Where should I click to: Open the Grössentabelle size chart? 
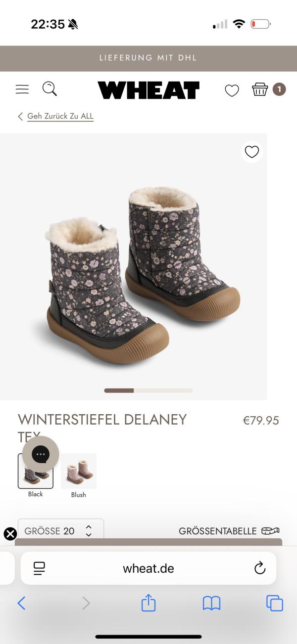point(229,531)
